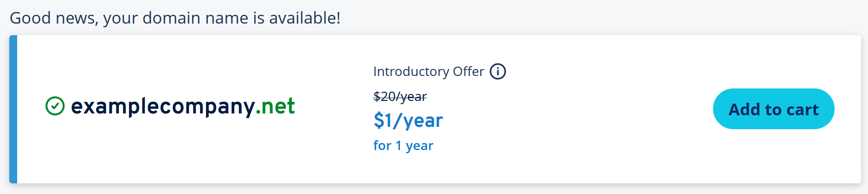Click the word "cart" on the cyan button
This screenshot has height=194, width=868.
[802, 110]
